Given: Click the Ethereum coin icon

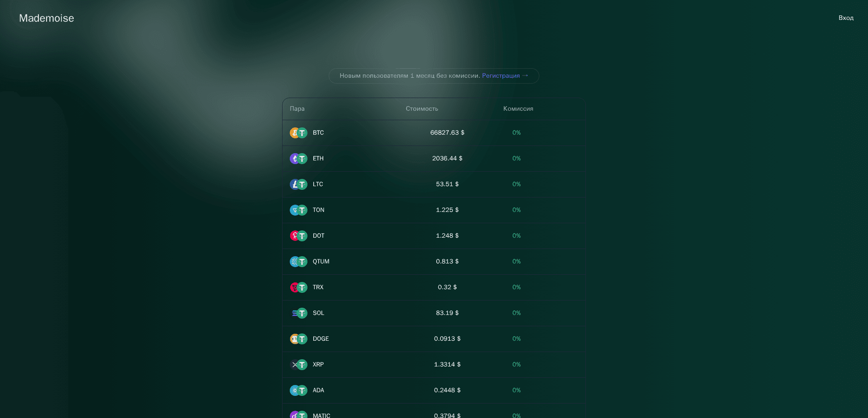Looking at the screenshot, I should pyautogui.click(x=298, y=159).
